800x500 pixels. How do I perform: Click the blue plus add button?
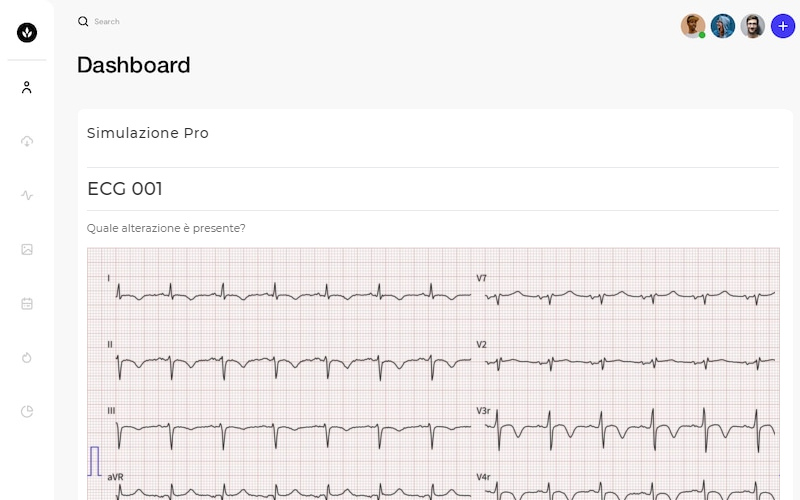(x=783, y=26)
